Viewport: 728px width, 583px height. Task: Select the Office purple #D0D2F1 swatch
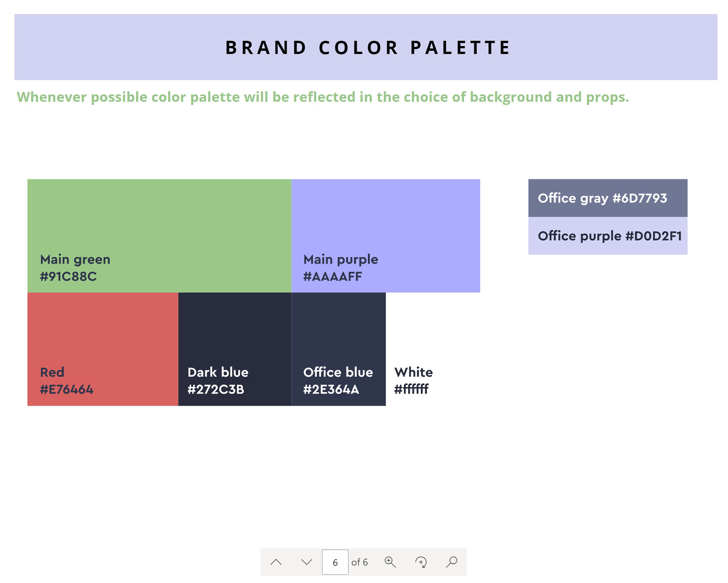(x=608, y=236)
